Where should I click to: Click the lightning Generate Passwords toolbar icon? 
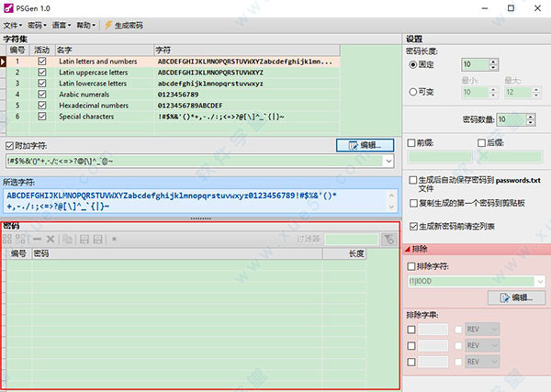109,25
